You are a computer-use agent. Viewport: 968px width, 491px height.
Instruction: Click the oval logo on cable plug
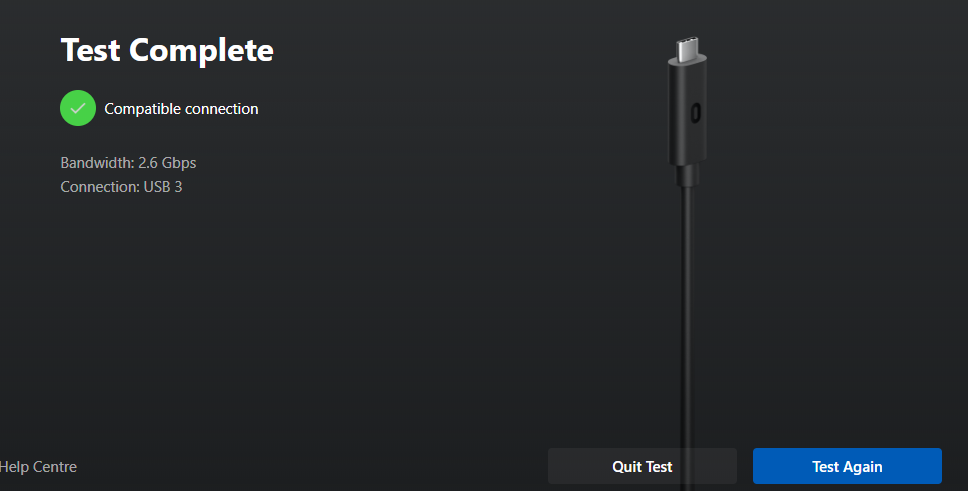pos(695,113)
